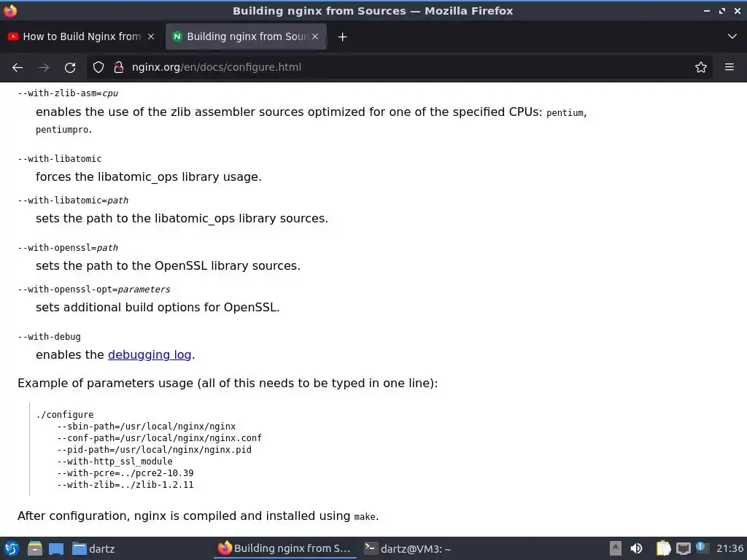747x560 pixels.
Task: Click the show desktop taskbar icon
Action: tap(56, 548)
